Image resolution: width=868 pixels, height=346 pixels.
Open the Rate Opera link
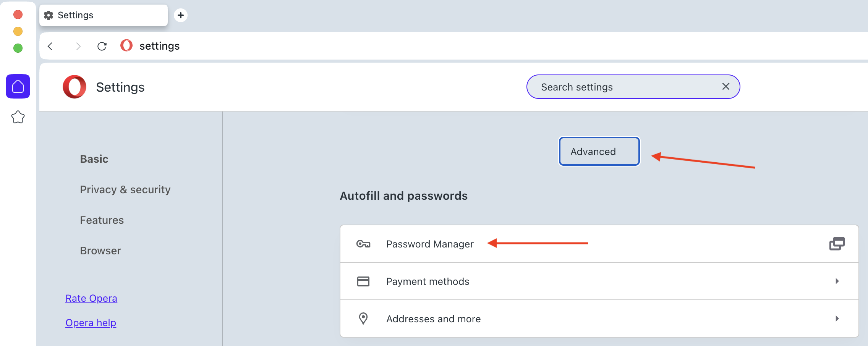pos(91,298)
